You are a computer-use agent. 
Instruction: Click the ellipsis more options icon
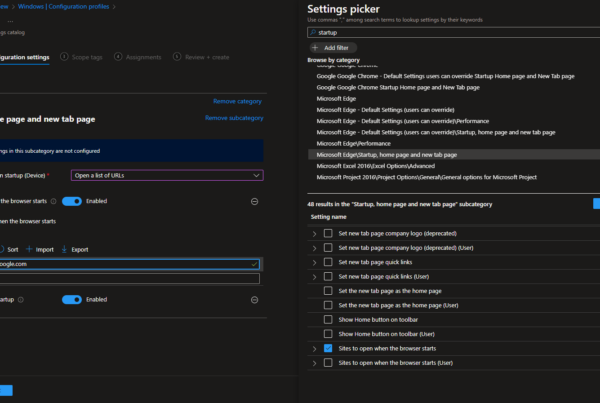point(10,21)
